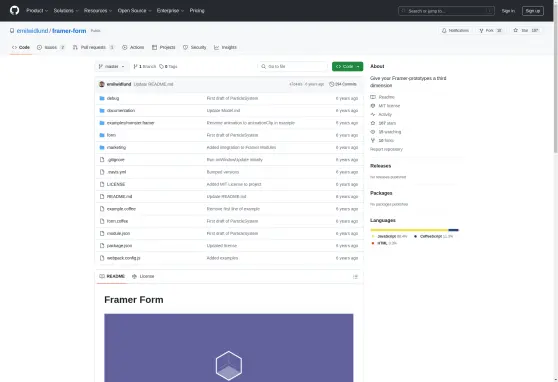Image resolution: width=558 pixels, height=382 pixels.
Task: Open README outline icon
Action: pos(355,277)
